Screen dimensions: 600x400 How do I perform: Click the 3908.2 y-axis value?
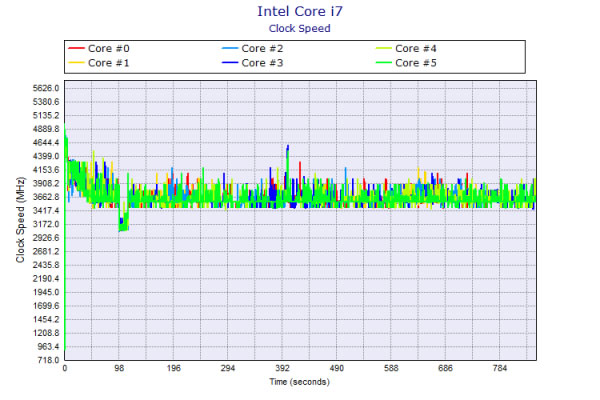point(46,183)
